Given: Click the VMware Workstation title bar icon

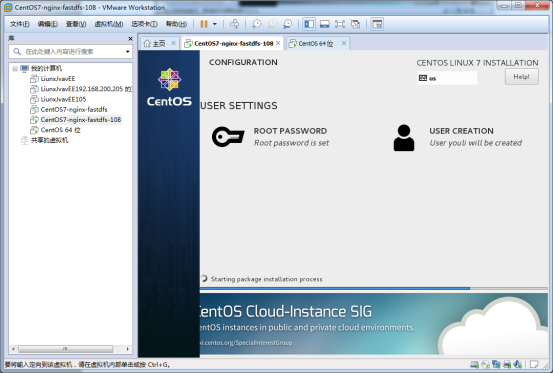Looking at the screenshot, I should tap(8, 7).
